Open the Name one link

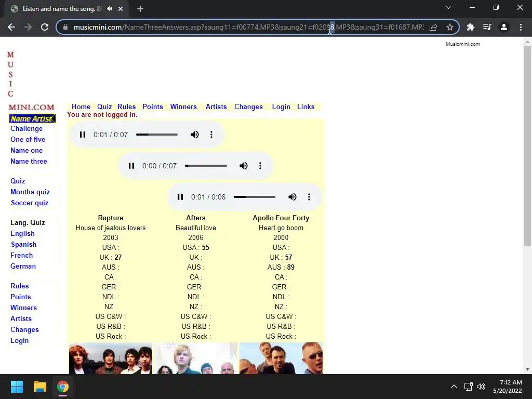point(26,150)
